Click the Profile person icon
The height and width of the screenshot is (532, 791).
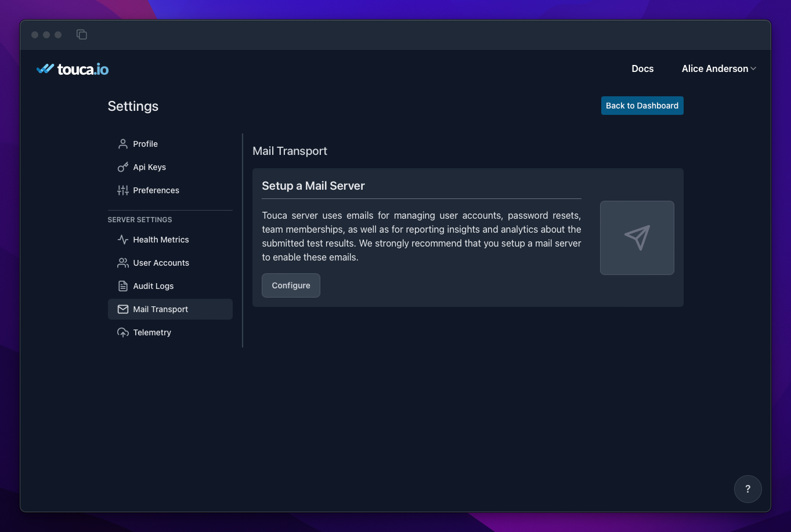pos(123,144)
